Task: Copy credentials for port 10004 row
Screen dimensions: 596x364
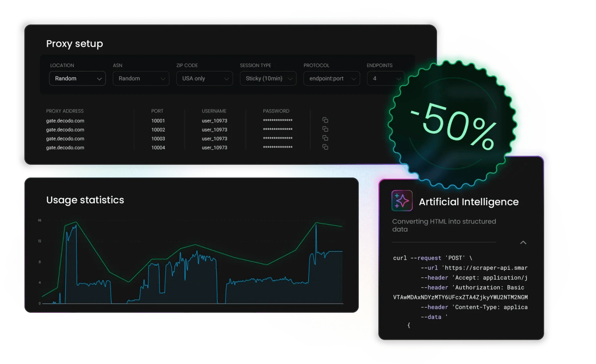Action: point(325,147)
